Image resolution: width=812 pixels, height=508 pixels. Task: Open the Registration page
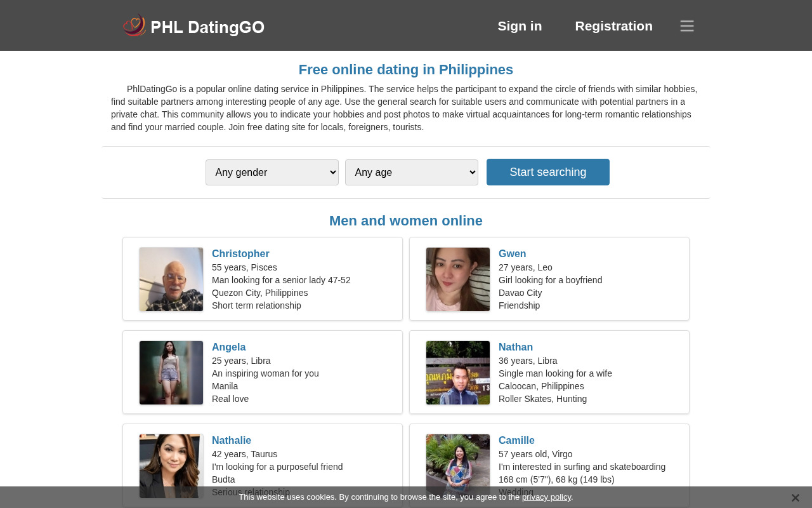pyautogui.click(x=613, y=26)
